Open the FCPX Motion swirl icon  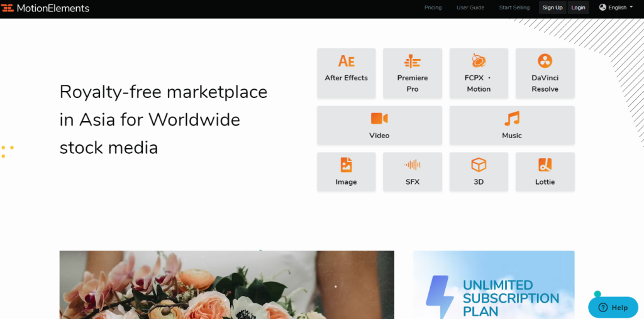click(479, 61)
